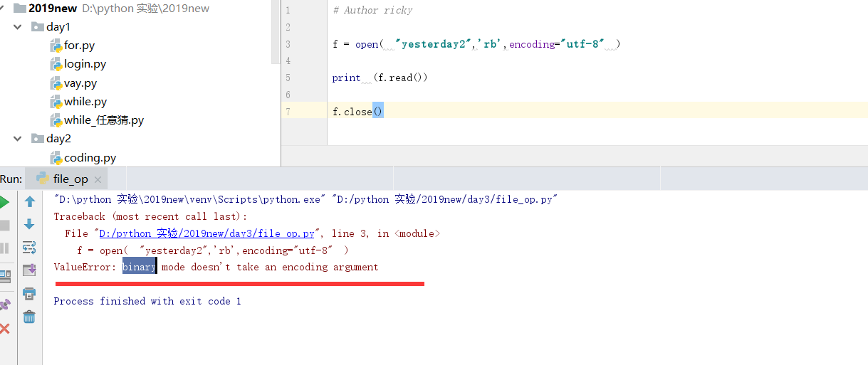Place cursor on f.close() line in editor

pyautogui.click(x=358, y=112)
